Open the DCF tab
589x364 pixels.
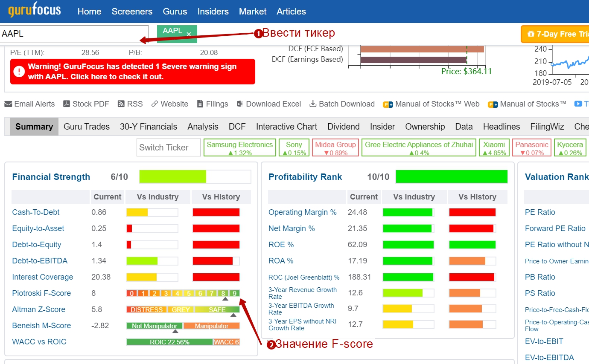pyautogui.click(x=237, y=127)
